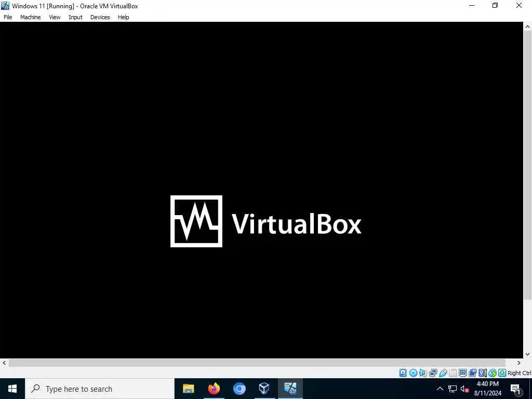Screen dimensions: 532x399
Task: Click the vertical scrollbar thumb
Action: [x=528, y=166]
